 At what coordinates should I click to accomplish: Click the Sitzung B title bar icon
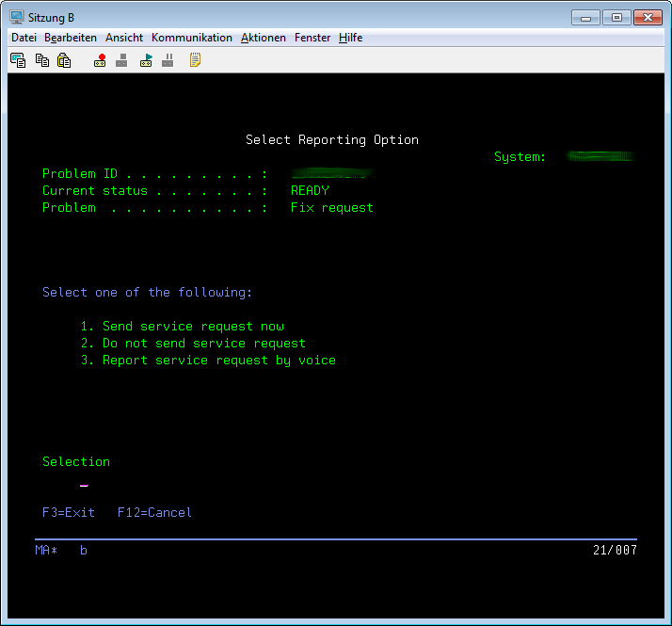pos(16,17)
